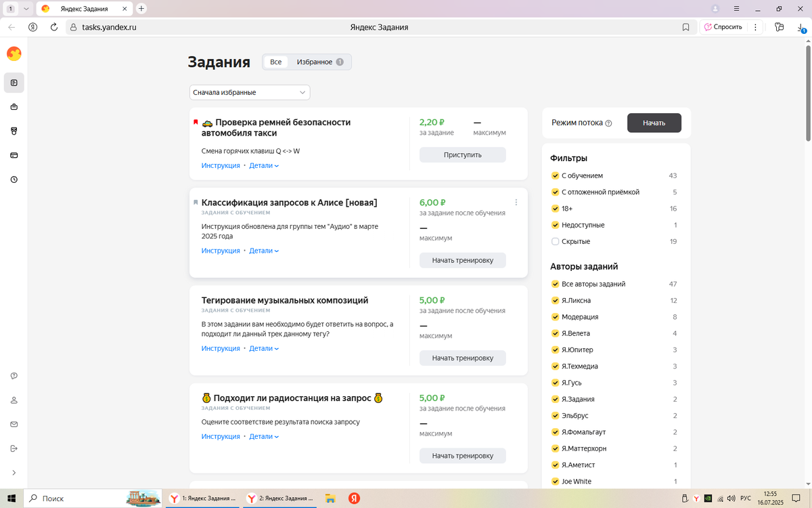Viewport: 812px width, 508px height.
Task: Open the Сначала избранные sort dropdown
Action: pyautogui.click(x=250, y=92)
